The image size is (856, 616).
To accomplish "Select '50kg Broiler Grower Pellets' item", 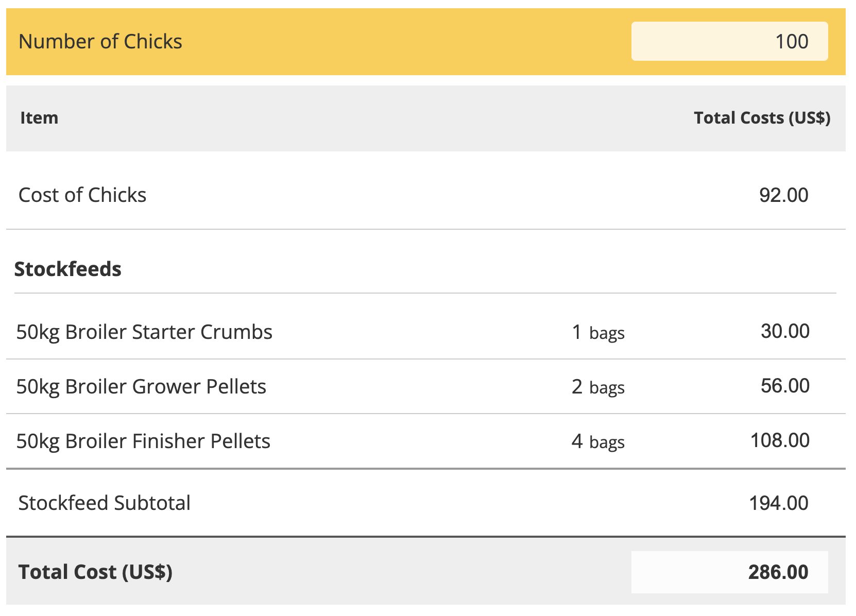I will [141, 387].
